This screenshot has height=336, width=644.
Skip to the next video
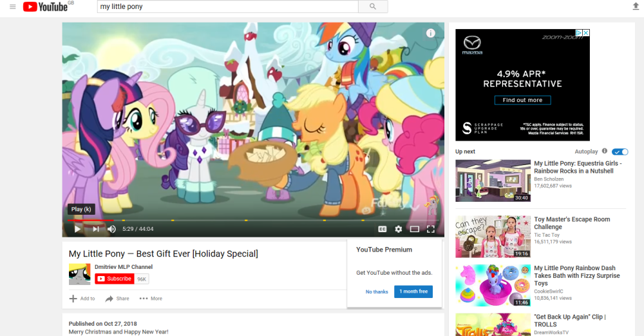point(96,229)
